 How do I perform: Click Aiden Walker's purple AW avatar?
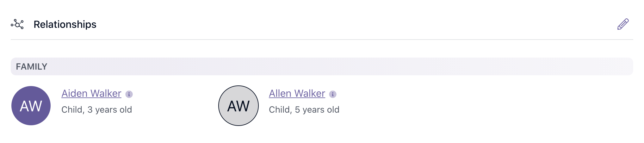pos(31,106)
